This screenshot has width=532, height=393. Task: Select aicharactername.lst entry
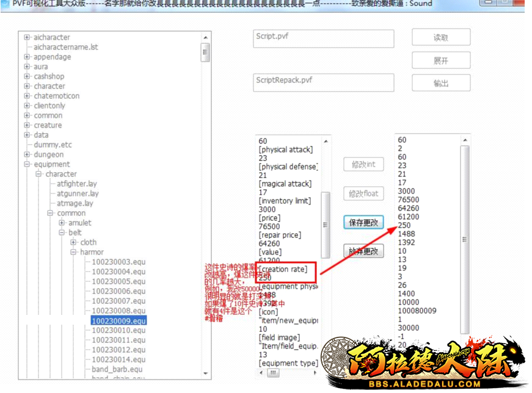tap(65, 47)
